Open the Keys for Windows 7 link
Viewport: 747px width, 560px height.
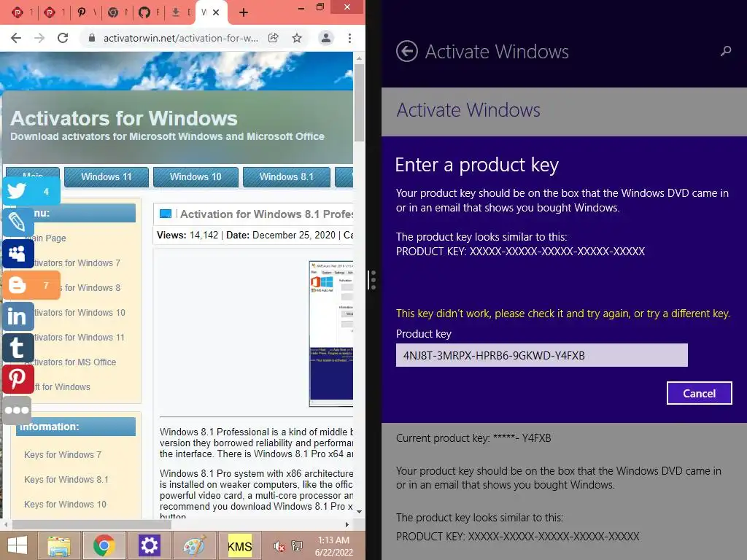point(63,455)
